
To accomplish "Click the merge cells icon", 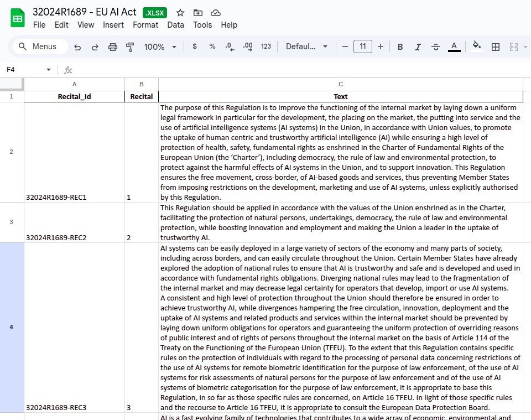I will click(514, 46).
